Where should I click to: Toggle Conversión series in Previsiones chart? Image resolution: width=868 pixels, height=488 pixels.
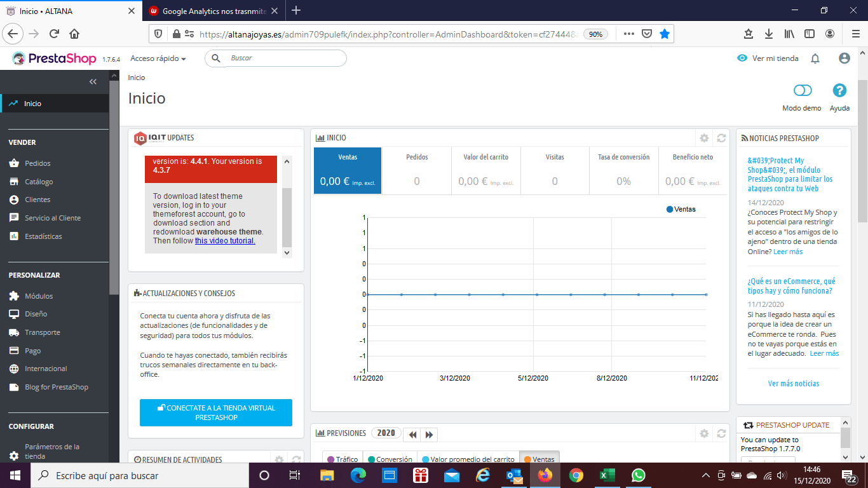pyautogui.click(x=390, y=459)
